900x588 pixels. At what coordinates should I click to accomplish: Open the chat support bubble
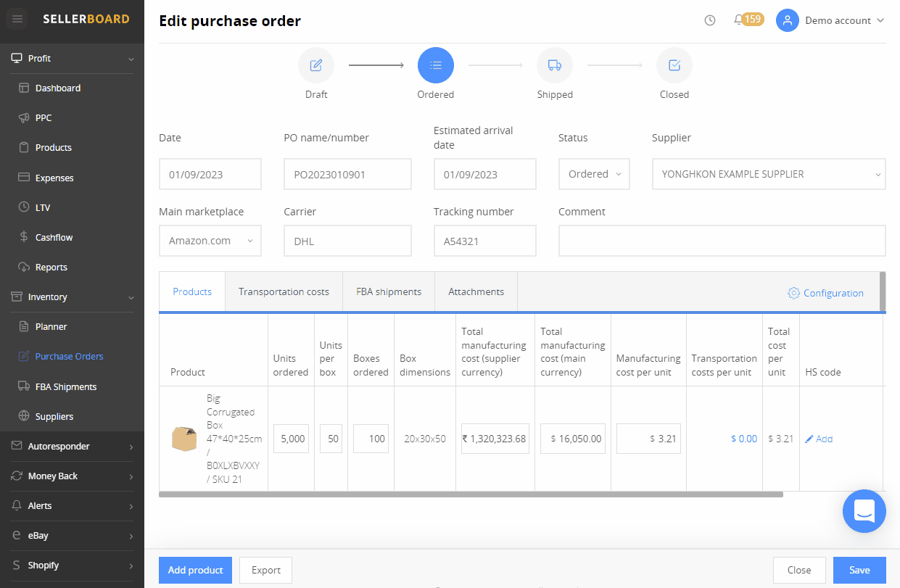(864, 511)
